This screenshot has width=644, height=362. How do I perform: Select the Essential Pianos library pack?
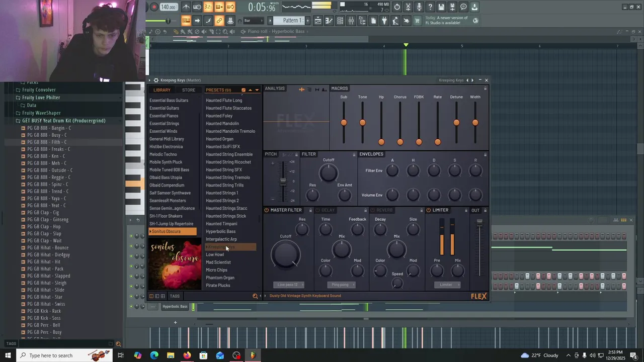(164, 116)
